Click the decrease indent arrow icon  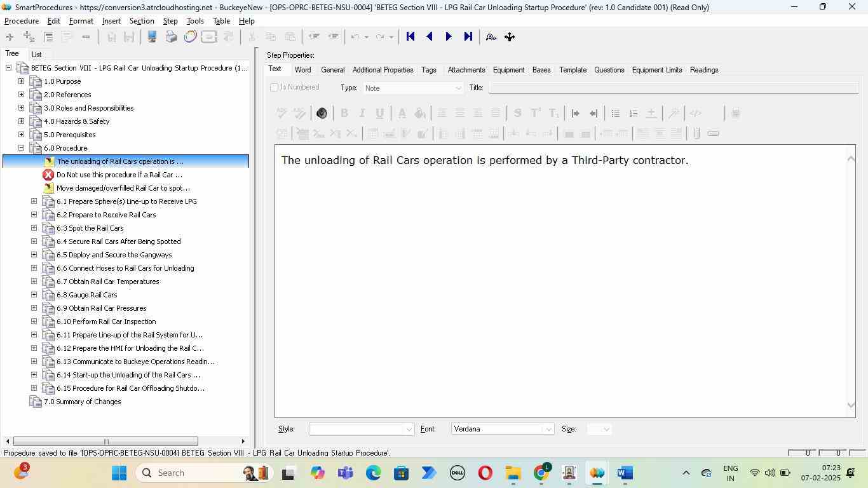(593, 113)
